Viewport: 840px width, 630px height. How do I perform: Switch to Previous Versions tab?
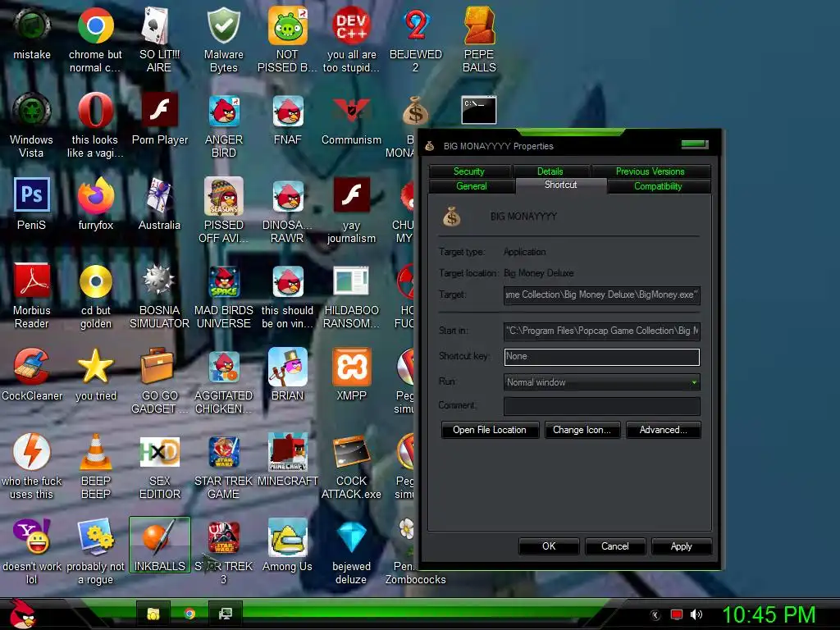[x=650, y=171]
